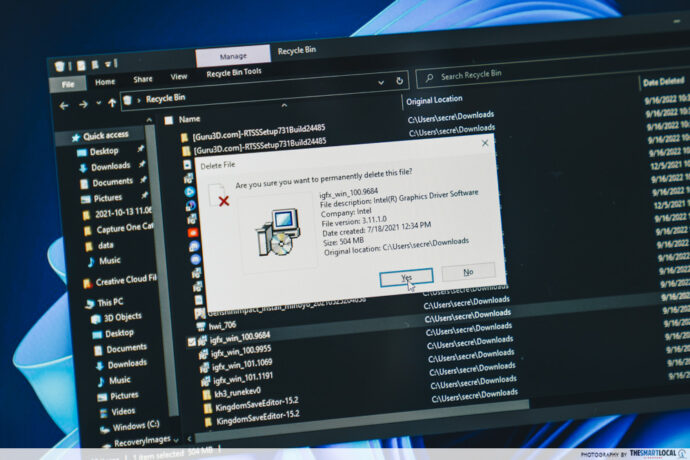The width and height of the screenshot is (690, 460).
Task: Open the View ribbon tab
Action: tap(179, 77)
